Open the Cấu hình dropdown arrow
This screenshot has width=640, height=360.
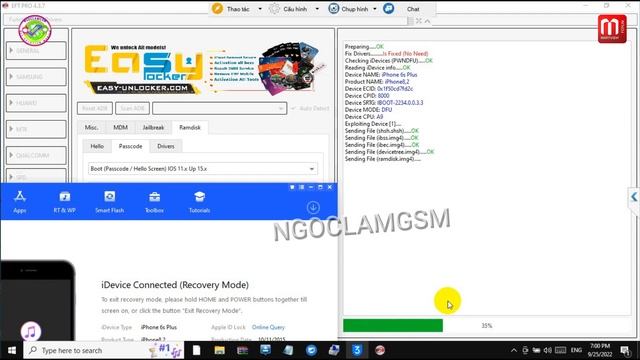pyautogui.click(x=317, y=9)
